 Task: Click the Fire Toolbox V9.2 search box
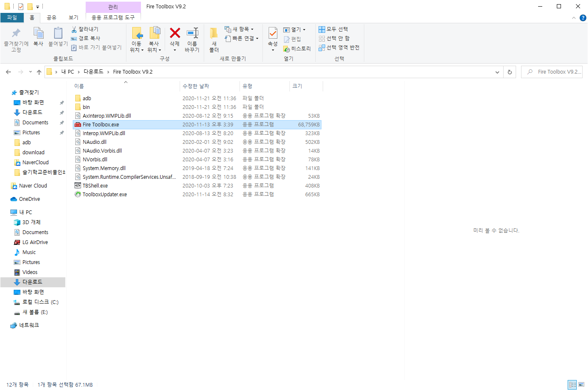pos(552,72)
